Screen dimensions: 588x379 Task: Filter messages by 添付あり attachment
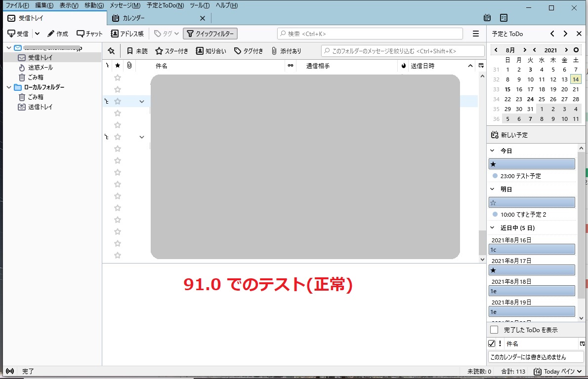pos(286,51)
